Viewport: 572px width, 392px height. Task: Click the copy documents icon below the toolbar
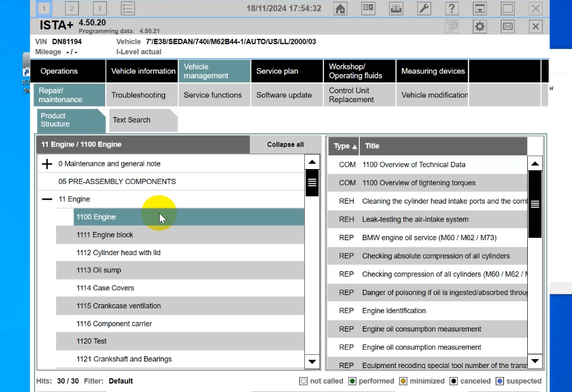(x=452, y=26)
